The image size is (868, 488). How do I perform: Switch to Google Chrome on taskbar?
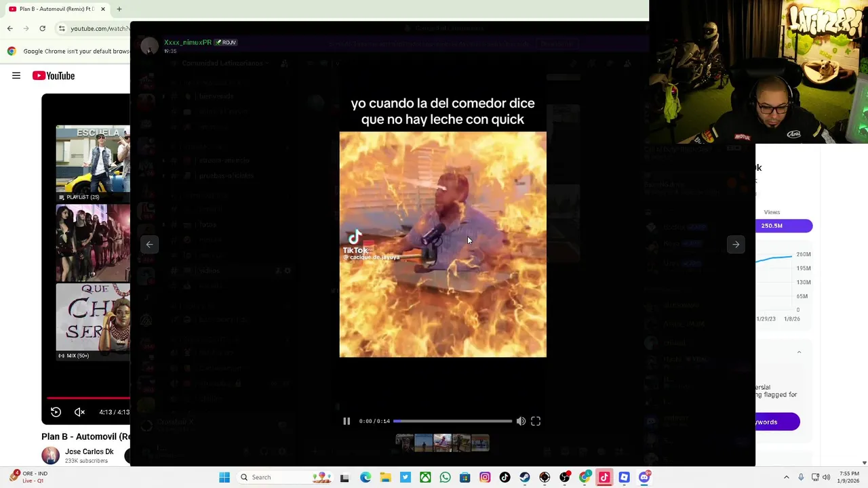(585, 477)
